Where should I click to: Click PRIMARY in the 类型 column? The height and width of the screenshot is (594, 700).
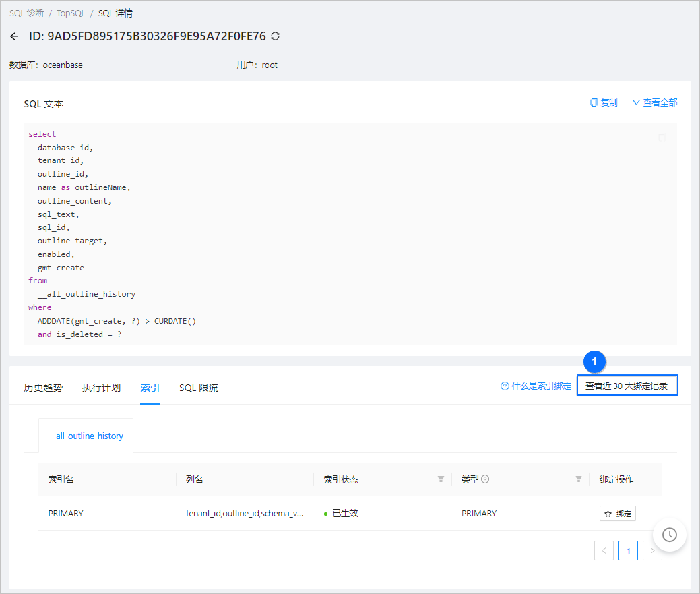coord(479,514)
